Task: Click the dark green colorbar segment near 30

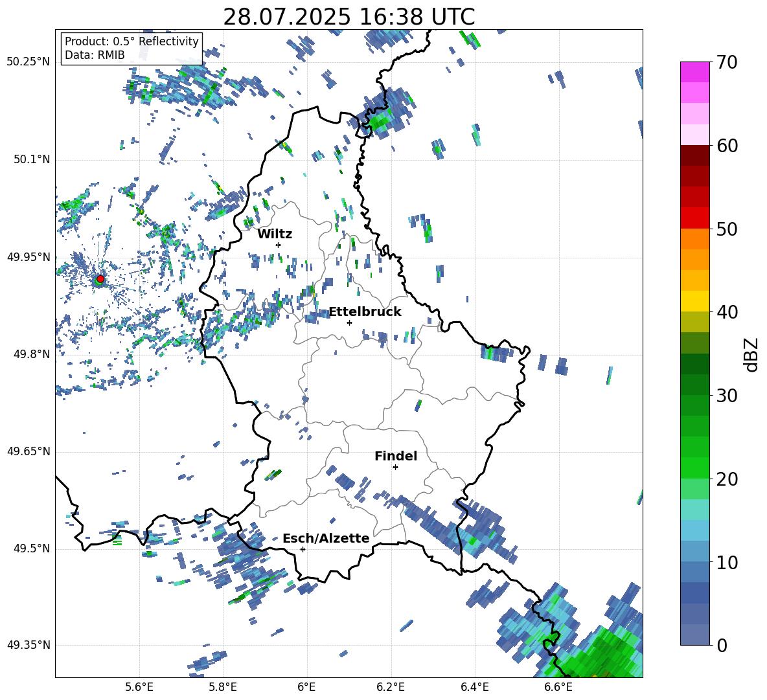Action: (x=694, y=385)
